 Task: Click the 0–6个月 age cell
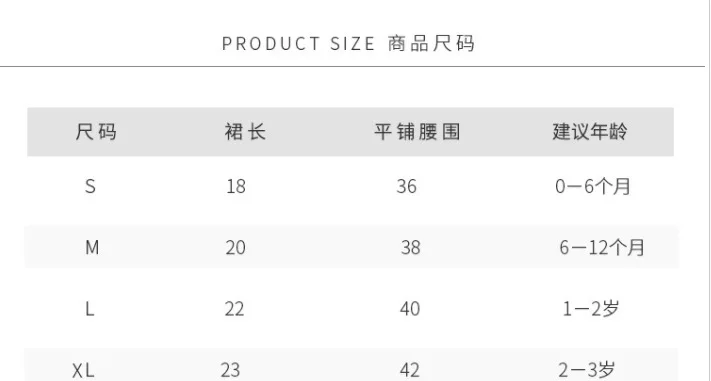593,186
